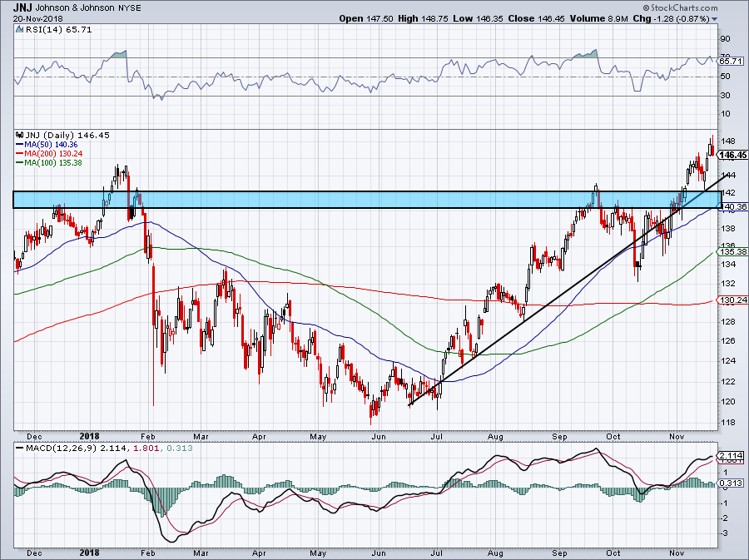Click the May label under the price panel
This screenshot has height=560, width=749.
(318, 436)
